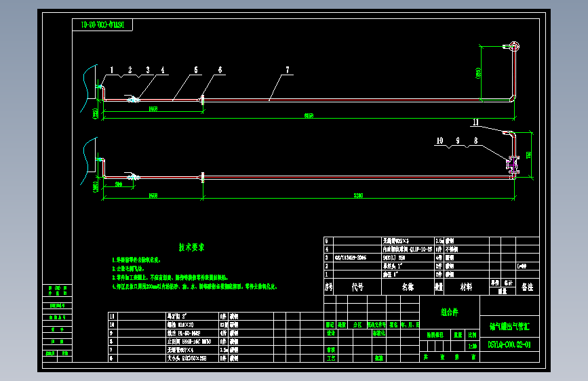Select the 组合件 cell in the title block

click(449, 312)
